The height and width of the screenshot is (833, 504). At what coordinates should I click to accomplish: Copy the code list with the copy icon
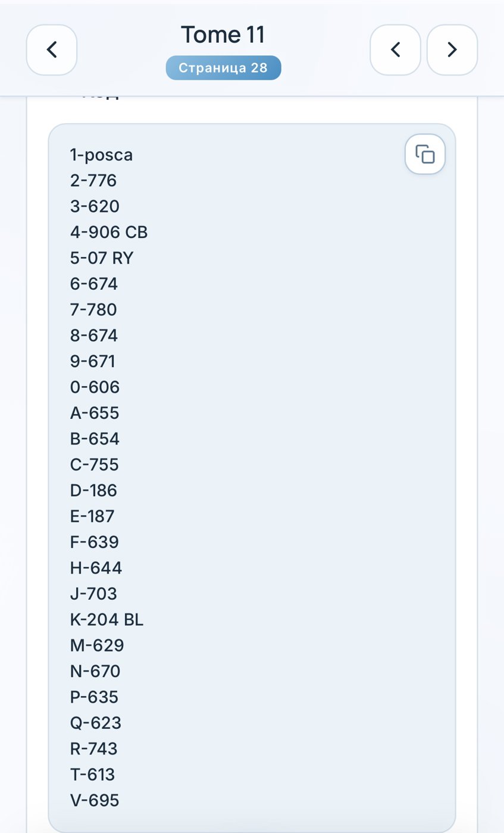tap(425, 154)
